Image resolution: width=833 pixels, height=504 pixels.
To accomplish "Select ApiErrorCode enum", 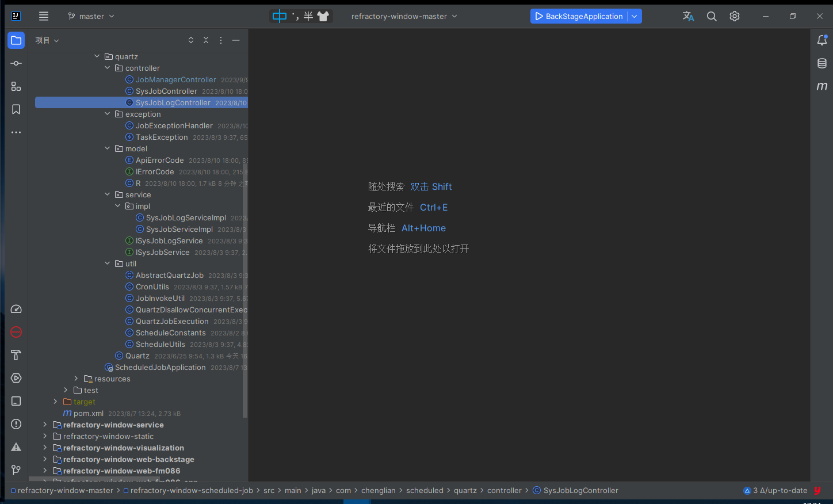I will [x=159, y=160].
